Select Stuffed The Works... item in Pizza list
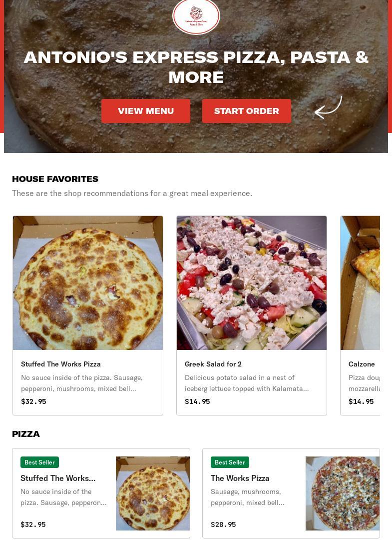This screenshot has height=542, width=392. [x=58, y=478]
